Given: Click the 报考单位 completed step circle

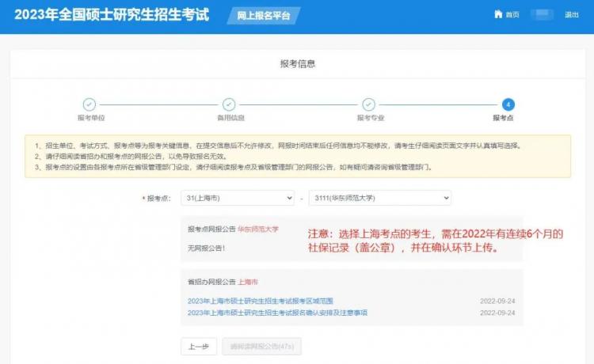Looking at the screenshot, I should pyautogui.click(x=89, y=104).
